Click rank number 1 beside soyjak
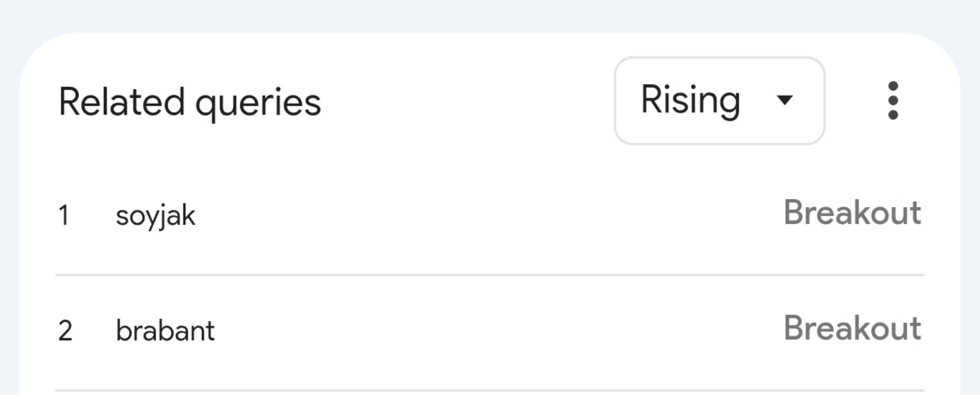 pos(64,215)
